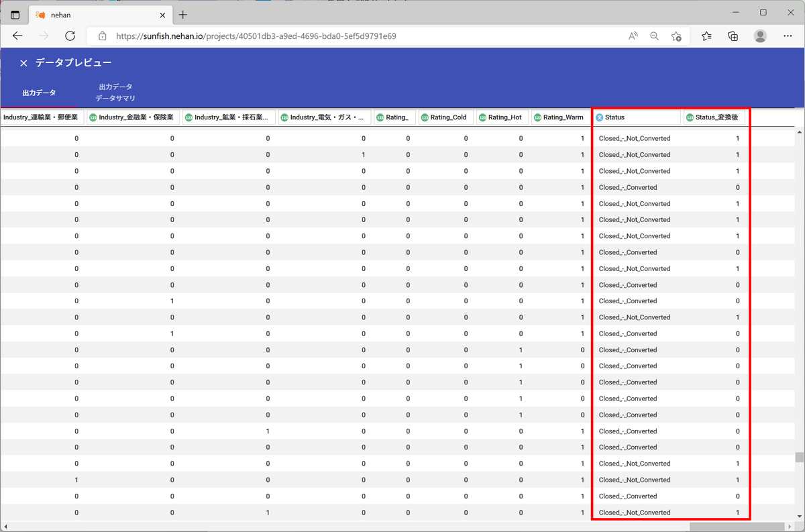Viewport: 805px width, 532px height.
Task: Click the address bar URL
Action: click(256, 36)
